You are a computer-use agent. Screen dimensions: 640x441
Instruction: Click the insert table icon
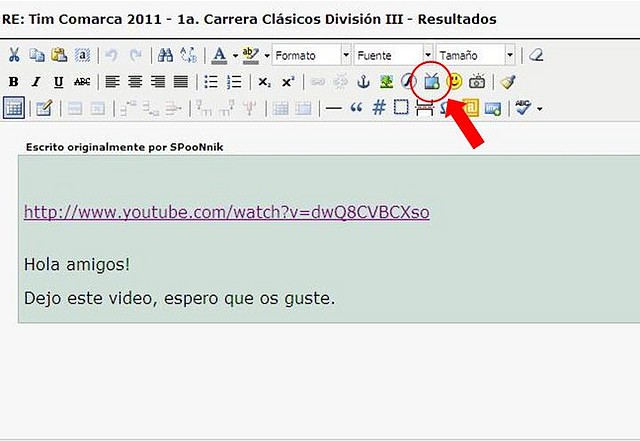coord(14,108)
